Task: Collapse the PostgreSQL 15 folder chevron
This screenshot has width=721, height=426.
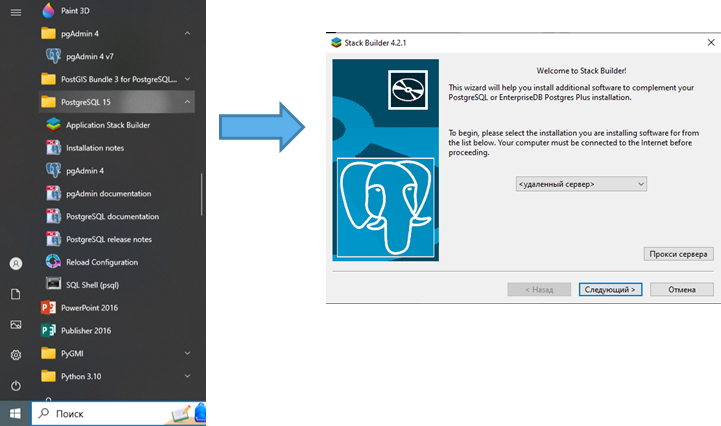Action: click(187, 102)
